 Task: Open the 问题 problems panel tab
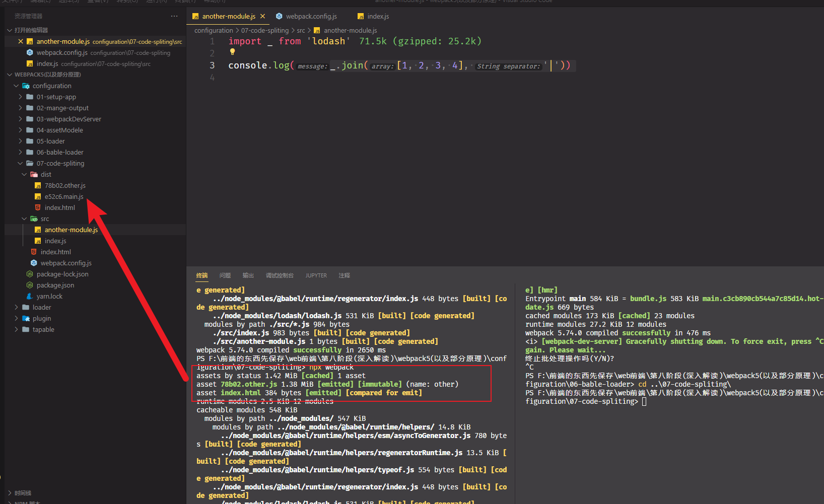click(x=225, y=275)
